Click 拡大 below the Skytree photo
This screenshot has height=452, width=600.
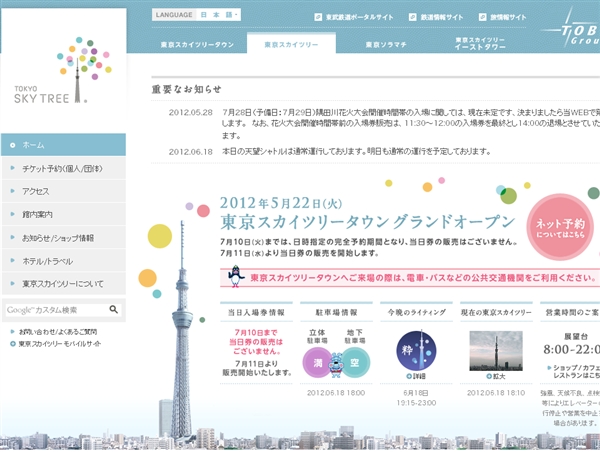pyautogui.click(x=496, y=376)
